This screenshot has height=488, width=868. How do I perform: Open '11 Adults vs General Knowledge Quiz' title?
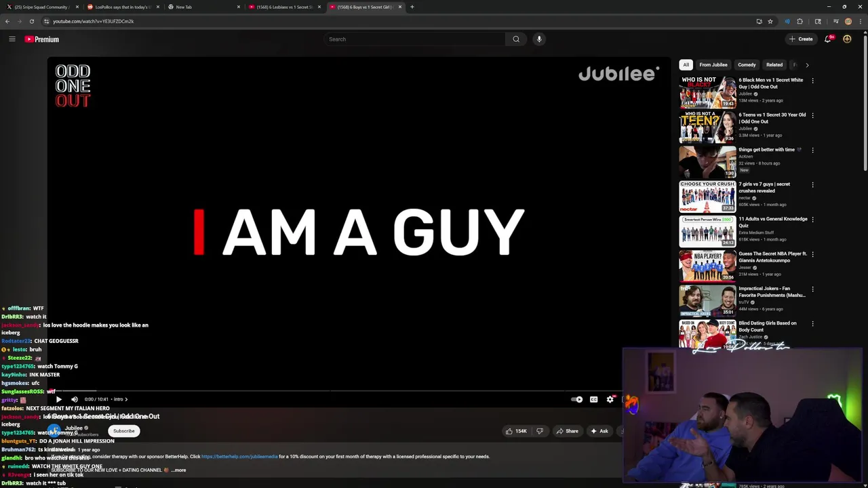click(773, 222)
